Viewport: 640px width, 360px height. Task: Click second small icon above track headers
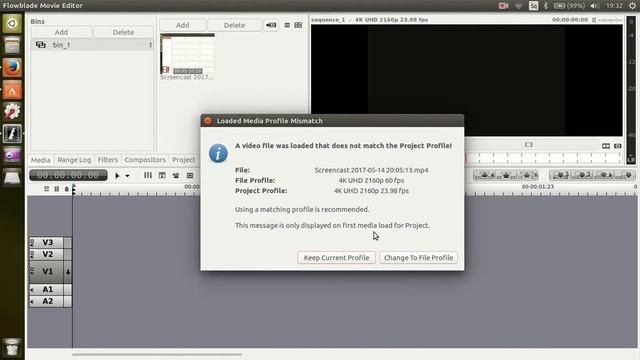coord(57,189)
